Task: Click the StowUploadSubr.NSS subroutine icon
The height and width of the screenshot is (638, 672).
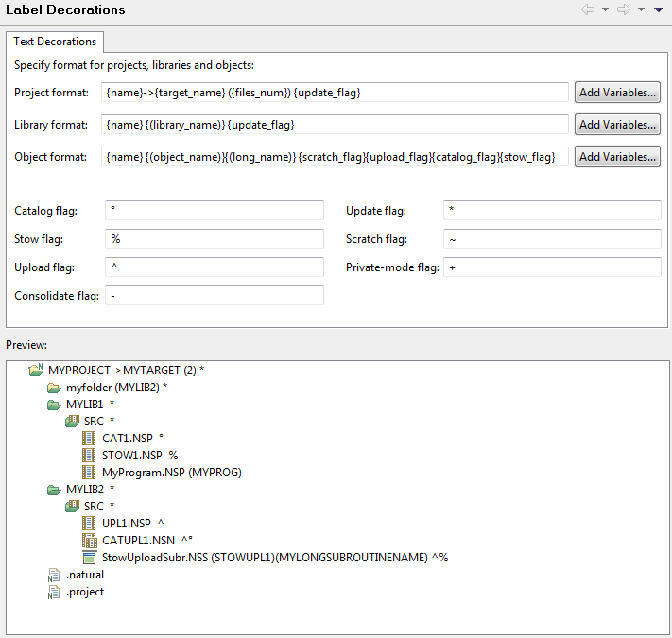Action: click(89, 558)
